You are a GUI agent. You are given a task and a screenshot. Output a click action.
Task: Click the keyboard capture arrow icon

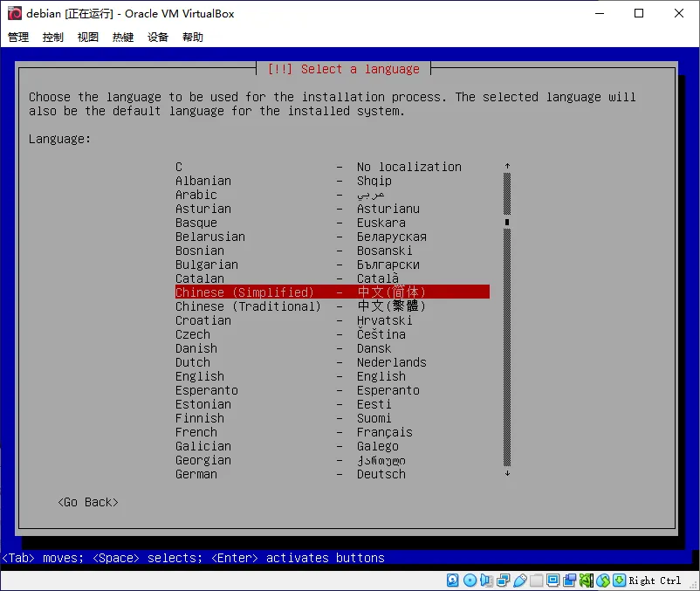[619, 581]
